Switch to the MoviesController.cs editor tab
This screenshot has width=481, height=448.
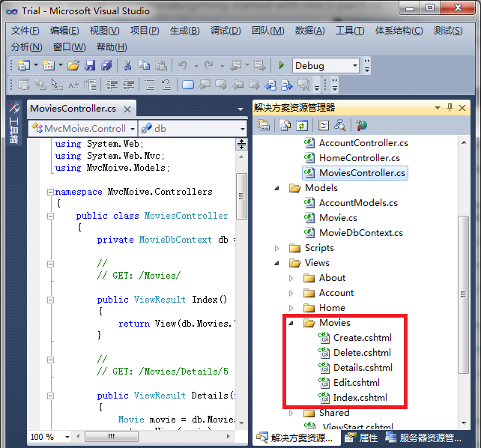(x=73, y=109)
